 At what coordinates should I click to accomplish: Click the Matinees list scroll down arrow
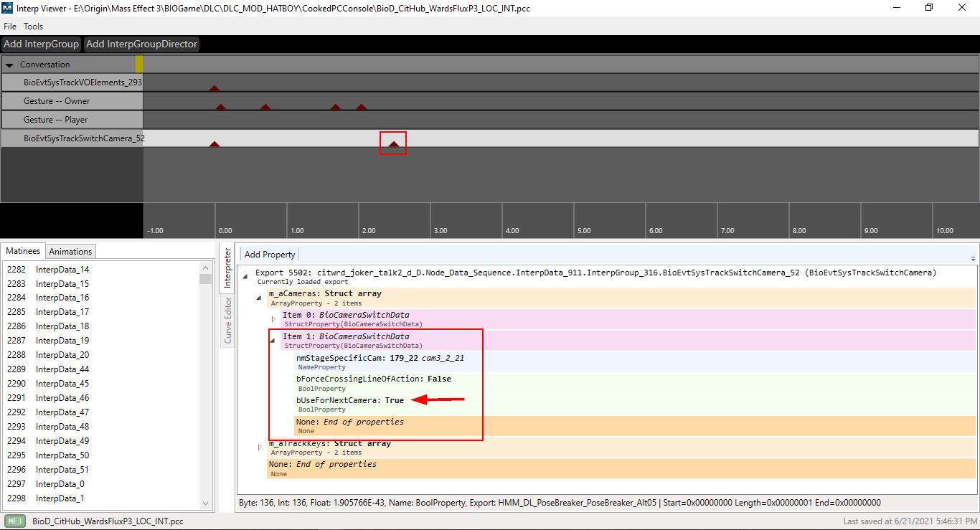point(206,503)
